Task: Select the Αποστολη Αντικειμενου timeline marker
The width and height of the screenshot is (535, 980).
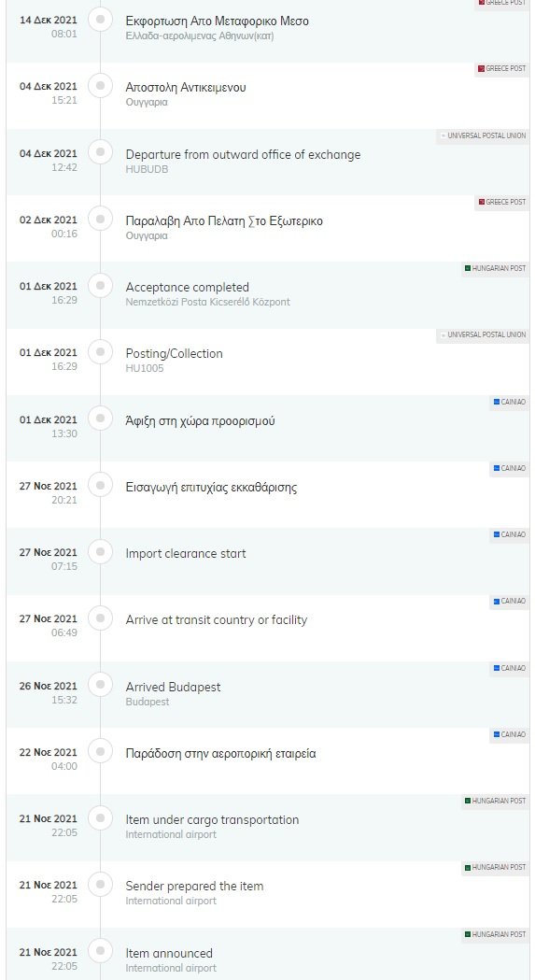Action: (x=100, y=86)
